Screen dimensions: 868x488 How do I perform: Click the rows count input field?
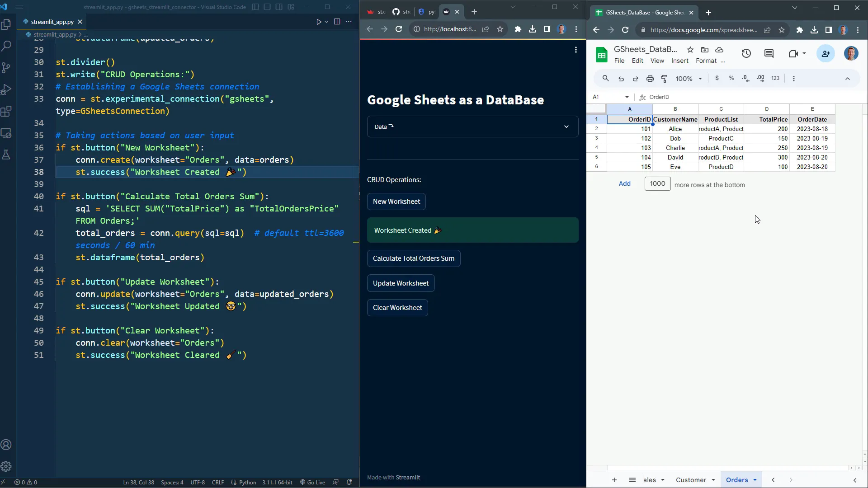click(657, 183)
